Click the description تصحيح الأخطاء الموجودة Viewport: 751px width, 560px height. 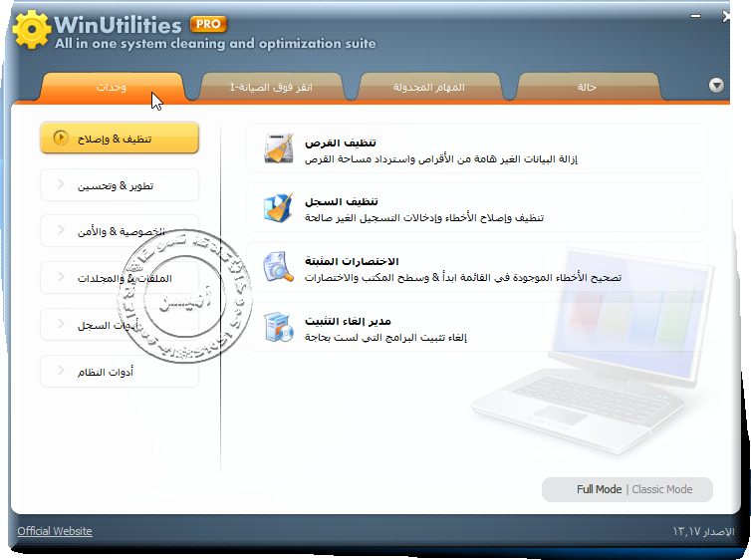click(463, 277)
